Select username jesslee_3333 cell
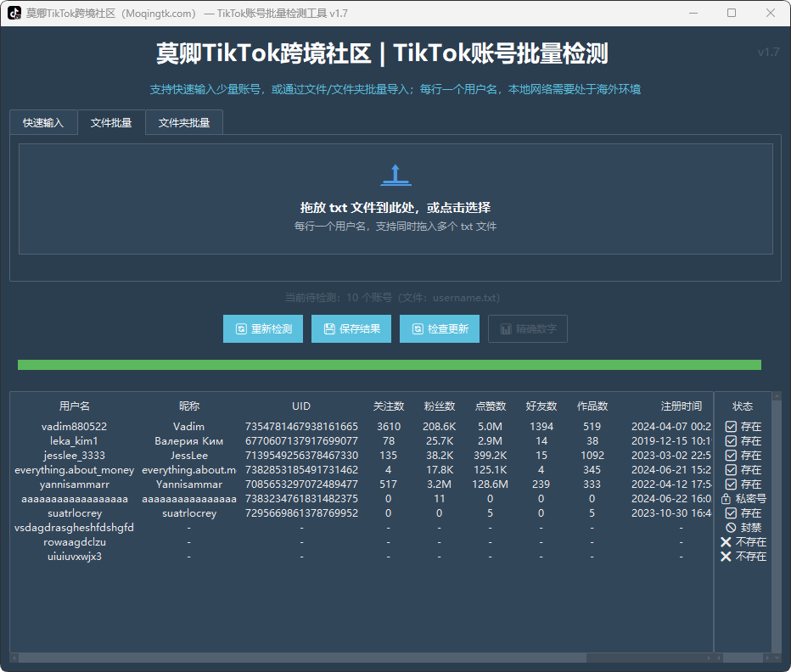This screenshot has width=791, height=672. (74, 456)
